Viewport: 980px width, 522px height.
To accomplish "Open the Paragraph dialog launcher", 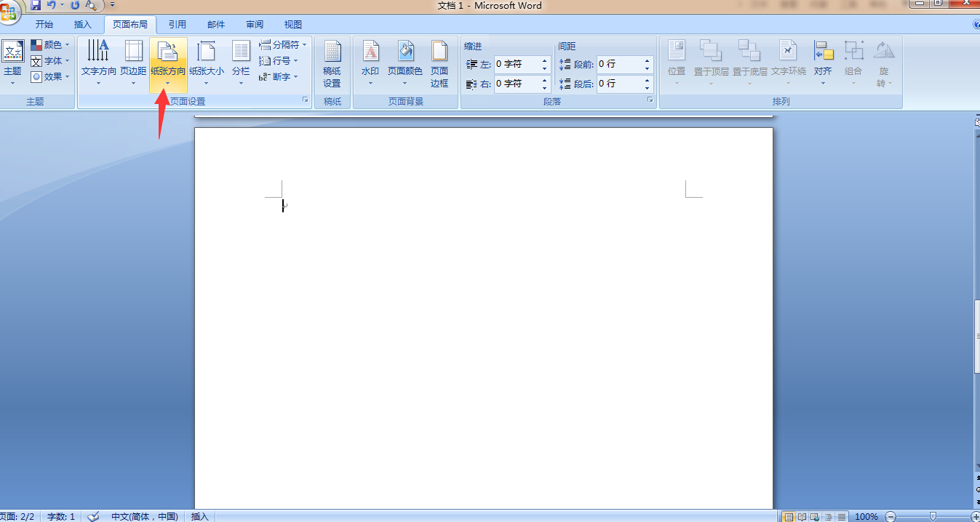I will click(650, 101).
